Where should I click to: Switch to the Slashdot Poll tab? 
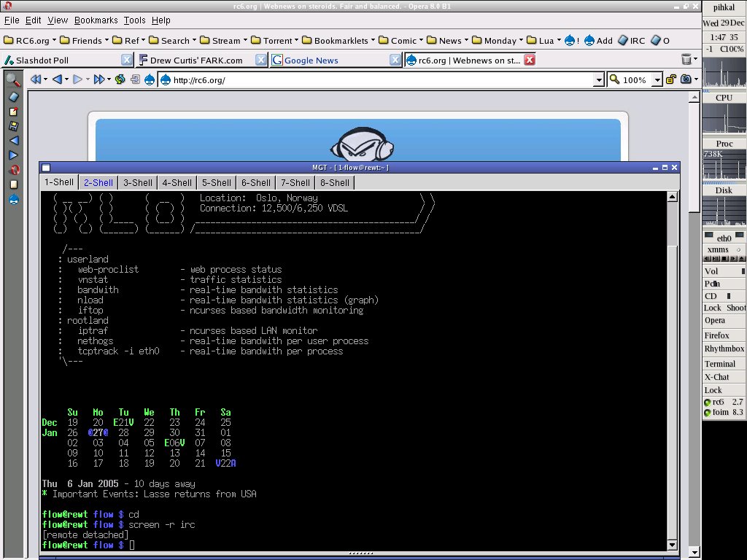[66, 60]
